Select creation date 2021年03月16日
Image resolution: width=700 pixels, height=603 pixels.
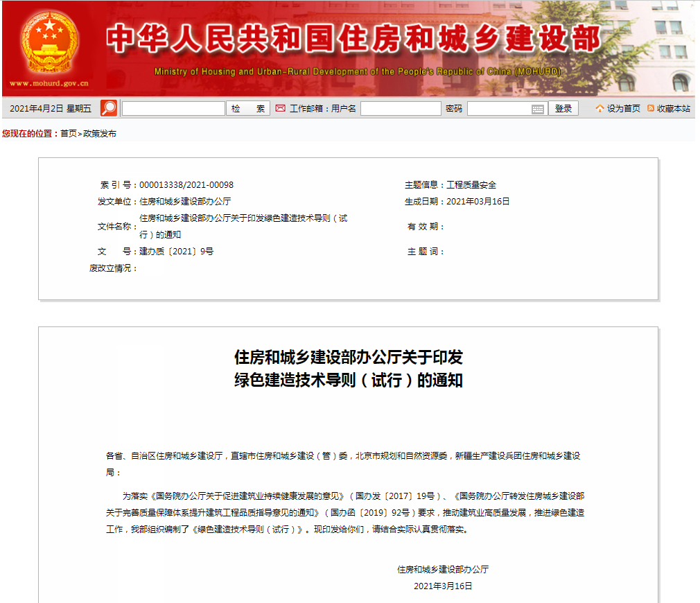click(478, 201)
